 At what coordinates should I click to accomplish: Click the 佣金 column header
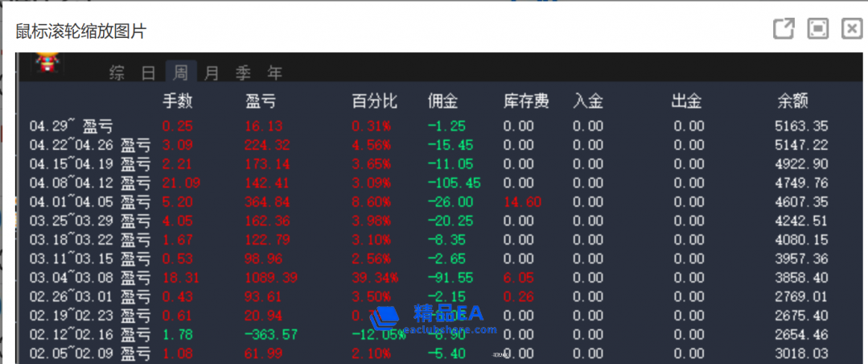click(442, 101)
